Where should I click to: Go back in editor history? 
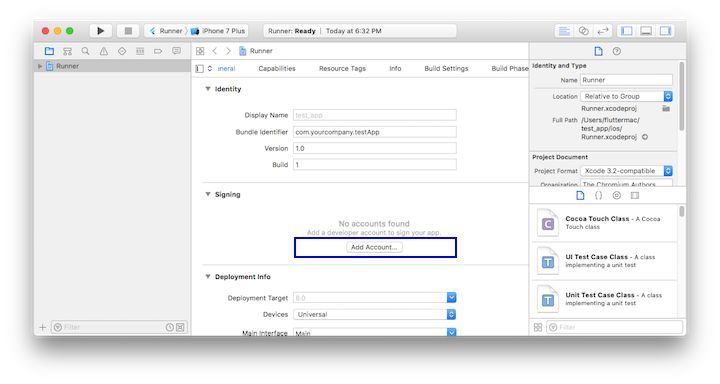pos(214,51)
